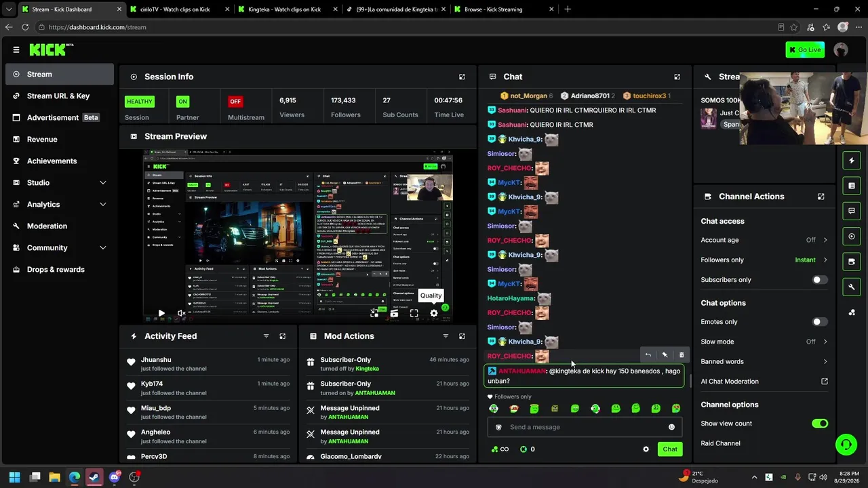Open the Windows Start menu
868x488 pixels.
tap(15, 477)
